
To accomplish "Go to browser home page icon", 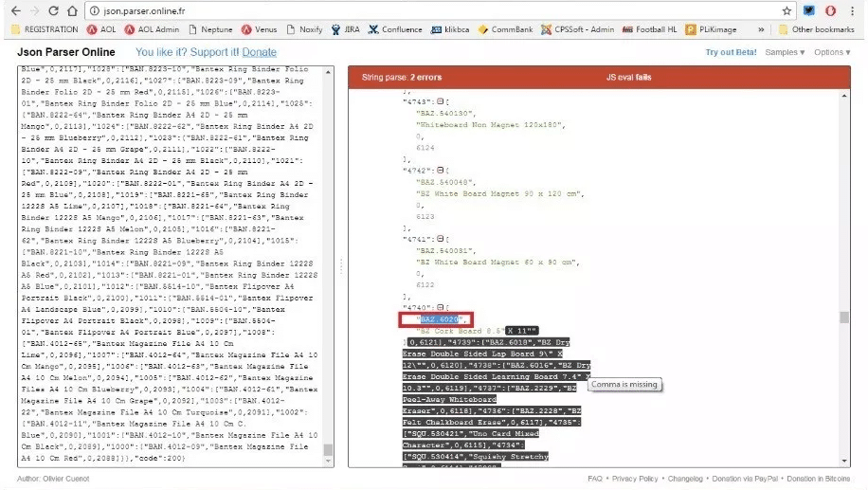I will pyautogui.click(x=71, y=10).
